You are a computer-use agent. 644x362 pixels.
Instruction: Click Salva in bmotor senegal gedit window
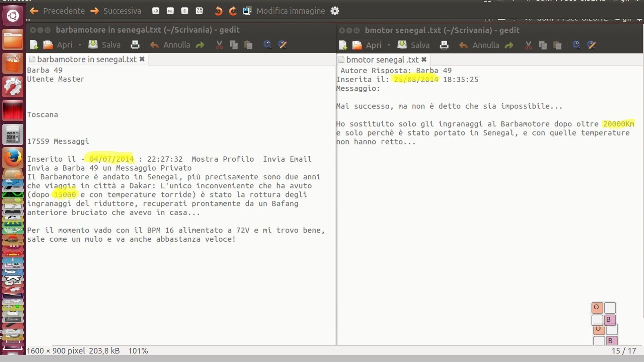pos(414,45)
